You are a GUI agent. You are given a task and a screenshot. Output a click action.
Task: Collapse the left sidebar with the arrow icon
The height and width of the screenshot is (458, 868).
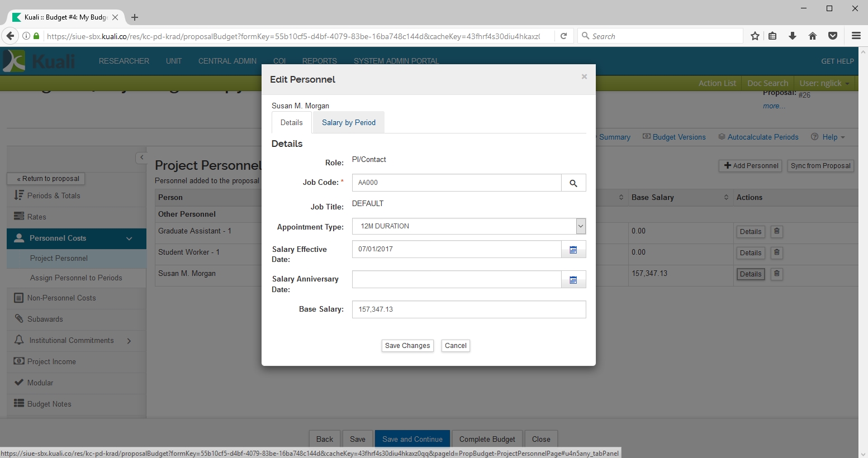click(x=141, y=158)
